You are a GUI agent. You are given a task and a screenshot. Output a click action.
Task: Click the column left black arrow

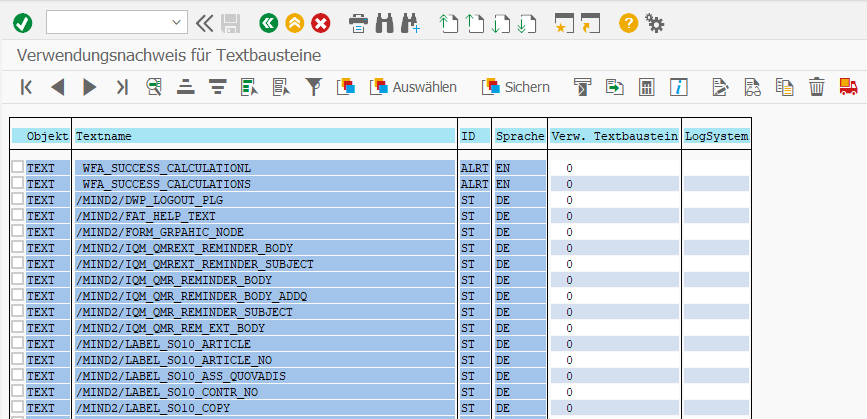58,87
